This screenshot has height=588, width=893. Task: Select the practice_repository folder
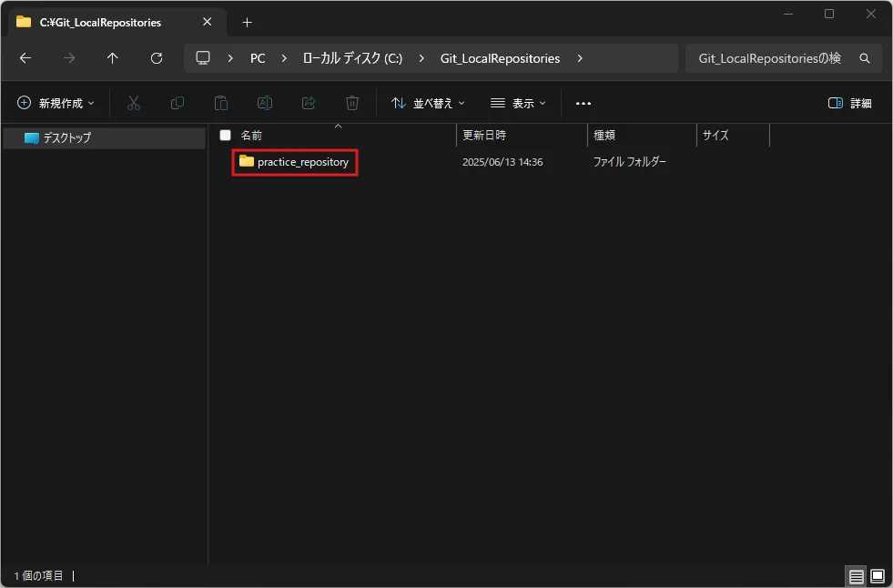tap(294, 162)
